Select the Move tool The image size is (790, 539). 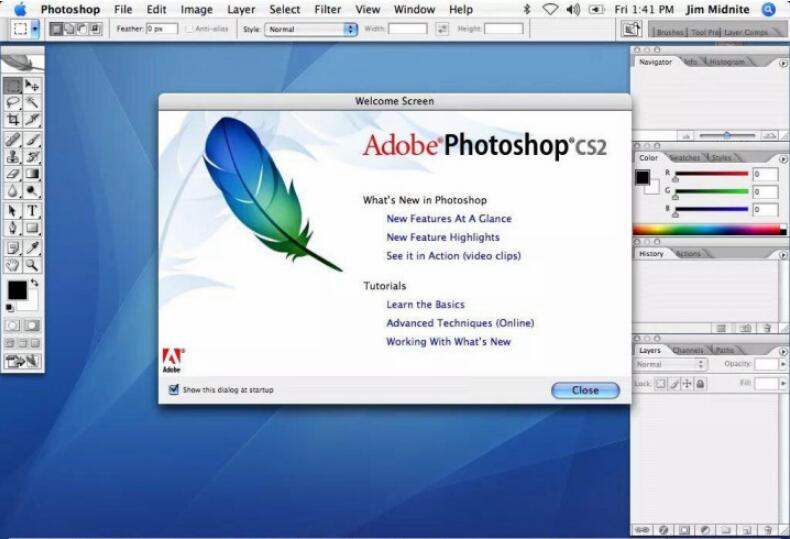pos(32,85)
